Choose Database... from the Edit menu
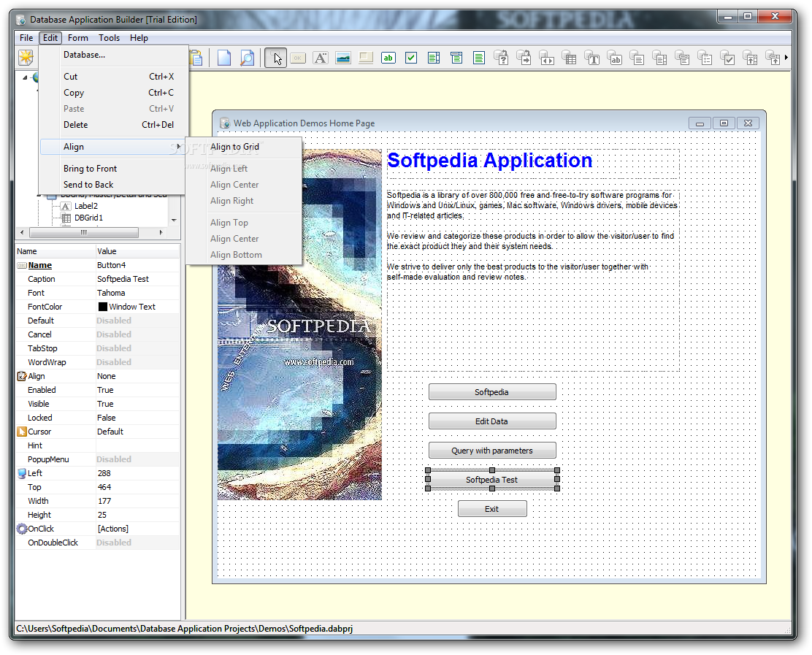The height and width of the screenshot is (655, 812). click(x=113, y=55)
